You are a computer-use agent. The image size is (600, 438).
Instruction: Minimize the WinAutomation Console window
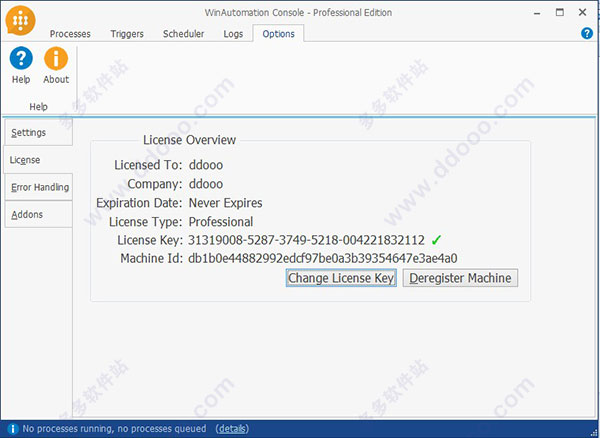coord(537,13)
